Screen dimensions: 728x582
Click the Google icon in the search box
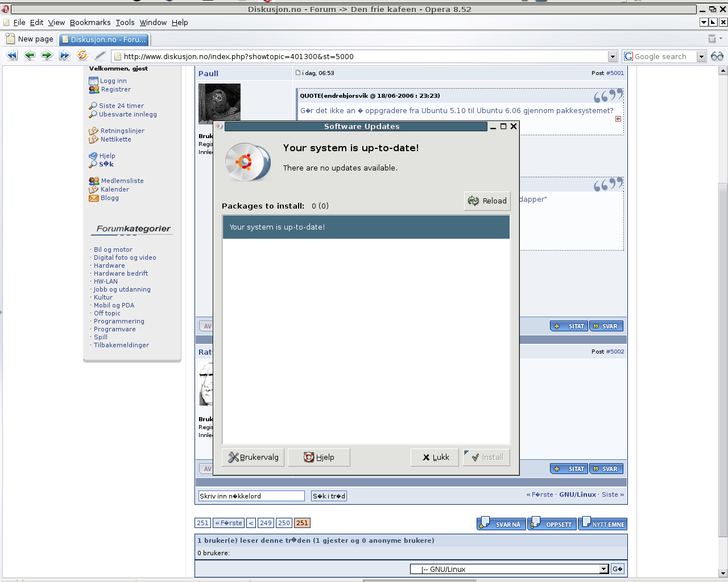628,56
